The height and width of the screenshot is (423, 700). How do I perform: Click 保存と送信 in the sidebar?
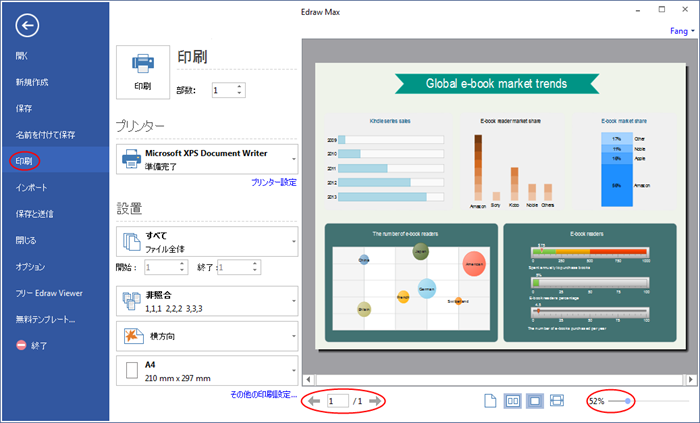35,214
